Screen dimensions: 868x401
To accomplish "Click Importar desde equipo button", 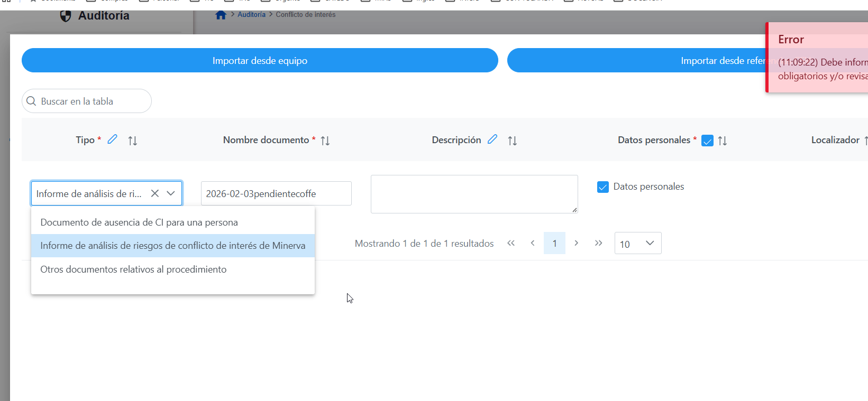I will pyautogui.click(x=260, y=60).
